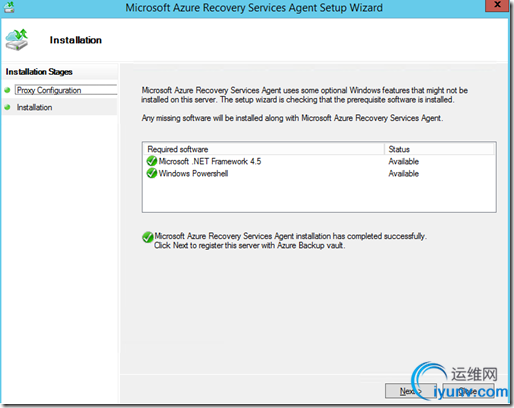The image size is (514, 408).
Task: Select the Microsoft .NET Framework 4.5 row
Action: coord(319,161)
